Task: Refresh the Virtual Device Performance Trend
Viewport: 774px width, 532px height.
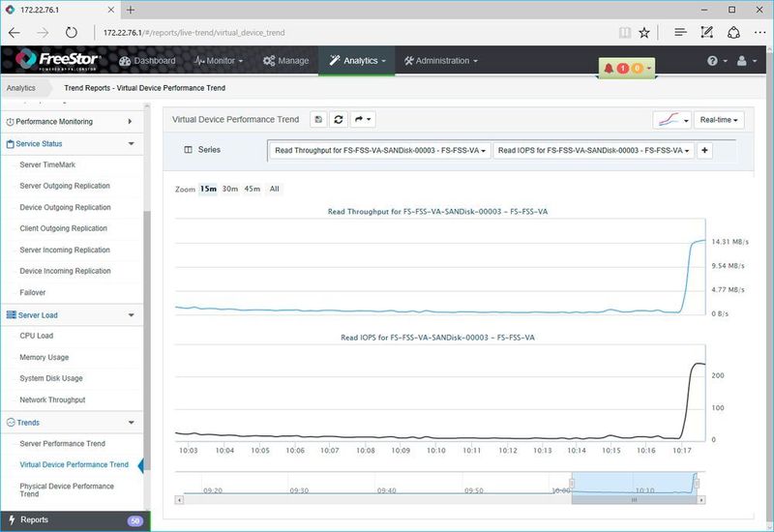Action: [339, 119]
